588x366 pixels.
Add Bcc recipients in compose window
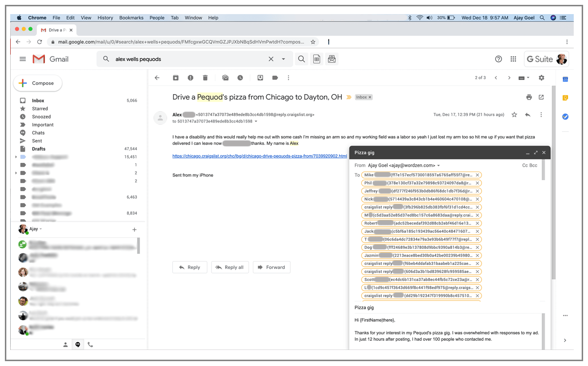534,165
